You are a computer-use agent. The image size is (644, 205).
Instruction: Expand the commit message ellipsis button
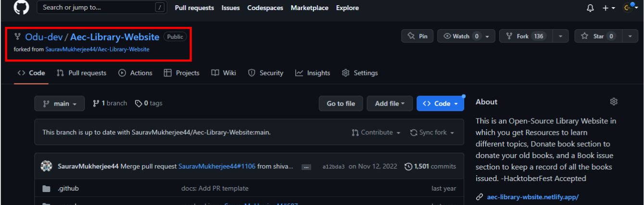[x=306, y=167]
